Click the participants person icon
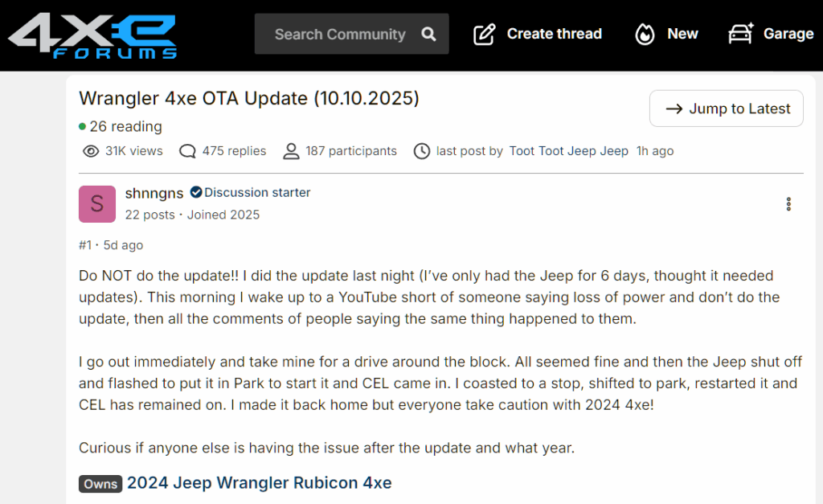 [291, 151]
